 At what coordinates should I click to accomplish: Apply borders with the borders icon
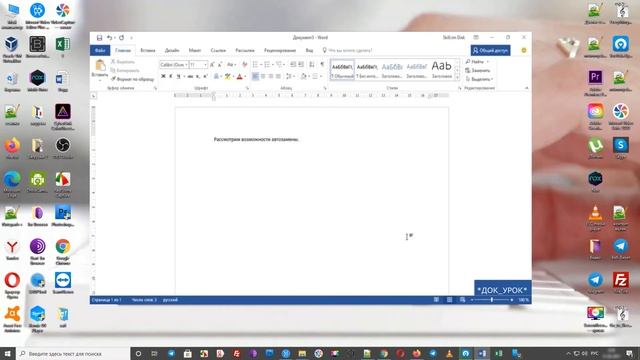(315, 76)
